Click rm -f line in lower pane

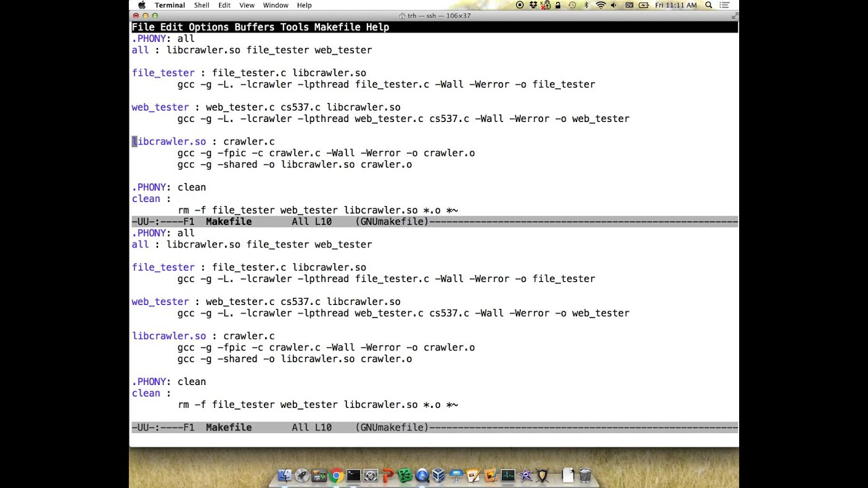317,405
